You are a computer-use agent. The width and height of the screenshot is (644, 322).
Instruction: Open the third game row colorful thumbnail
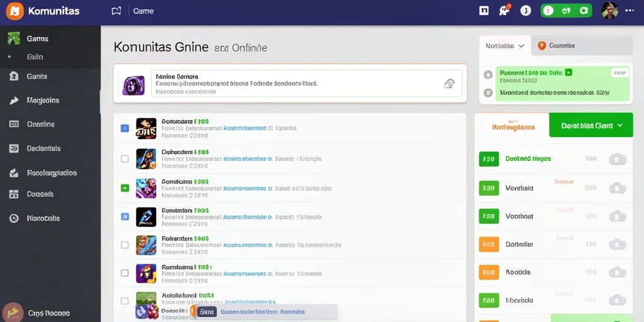(146, 188)
